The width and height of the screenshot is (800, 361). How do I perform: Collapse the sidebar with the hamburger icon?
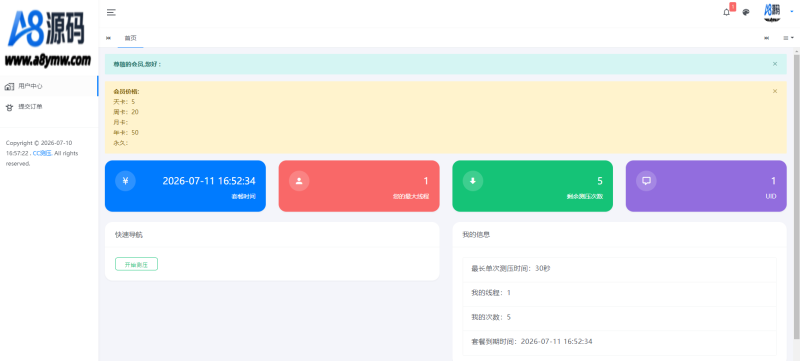[x=111, y=13]
